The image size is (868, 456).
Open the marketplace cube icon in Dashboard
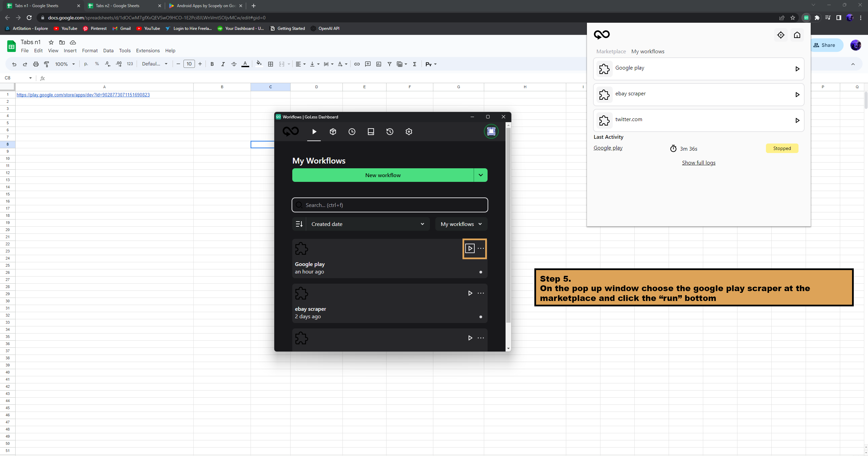[x=333, y=132]
